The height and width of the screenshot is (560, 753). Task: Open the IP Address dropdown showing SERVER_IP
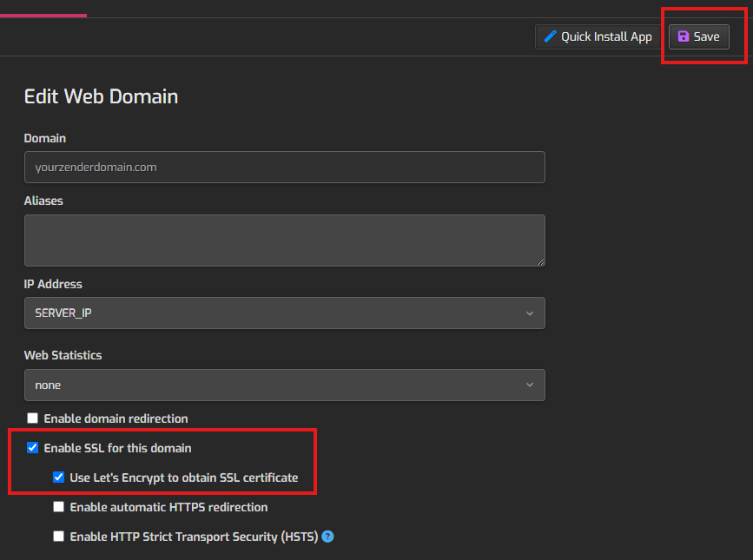(284, 313)
